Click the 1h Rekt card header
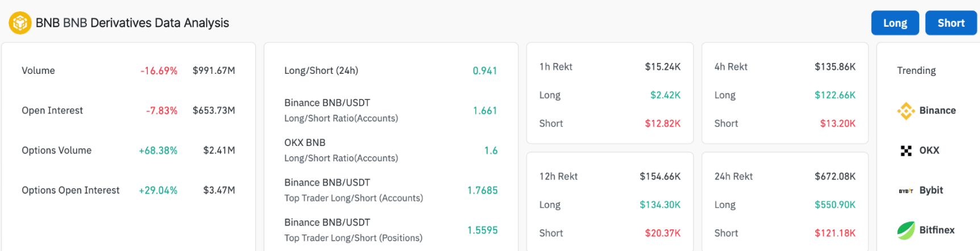 [610, 66]
